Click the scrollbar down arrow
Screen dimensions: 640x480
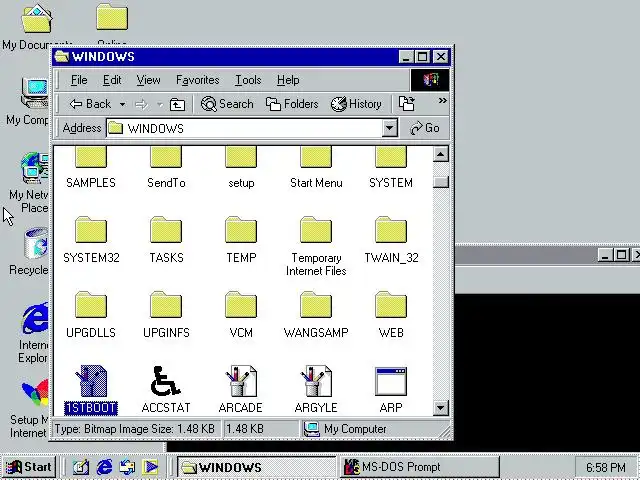[441, 407]
